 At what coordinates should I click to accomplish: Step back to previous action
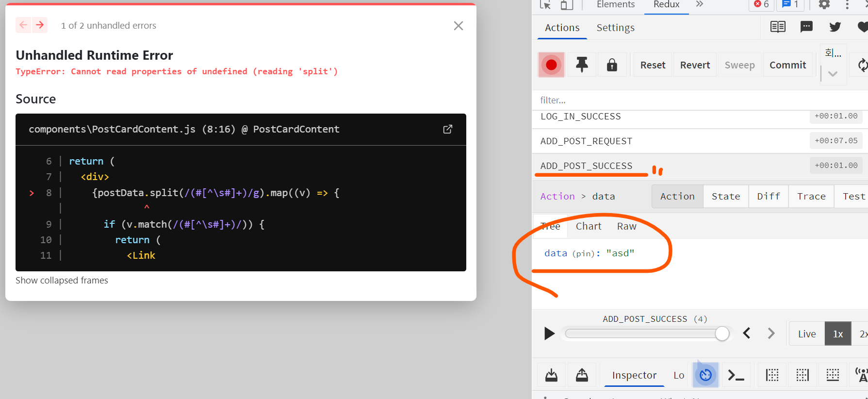pyautogui.click(x=747, y=333)
